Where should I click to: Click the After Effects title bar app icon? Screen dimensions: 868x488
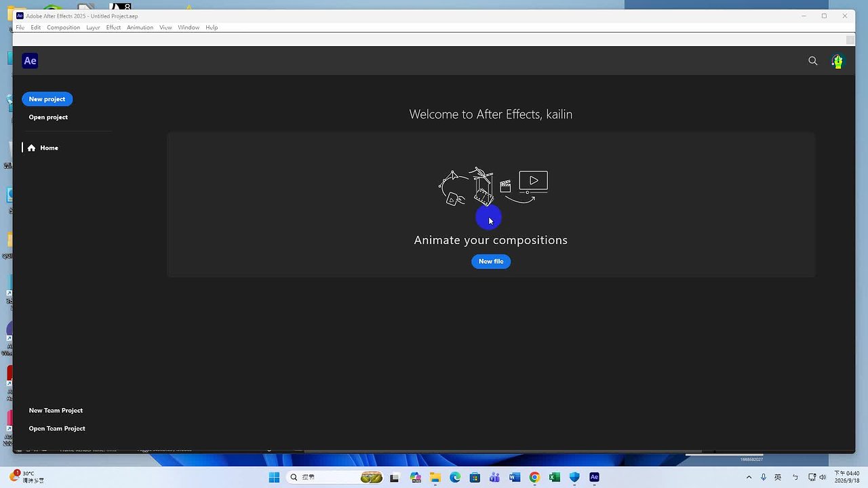pos(20,16)
